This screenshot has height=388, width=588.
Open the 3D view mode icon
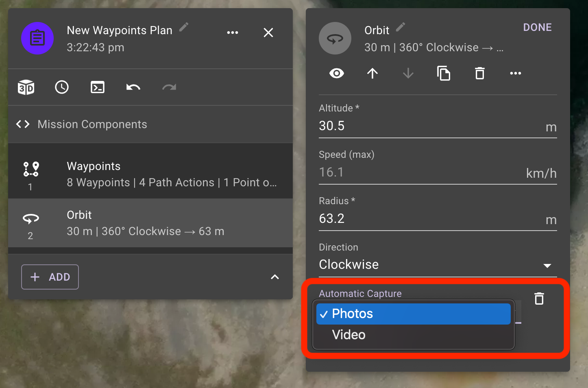26,87
